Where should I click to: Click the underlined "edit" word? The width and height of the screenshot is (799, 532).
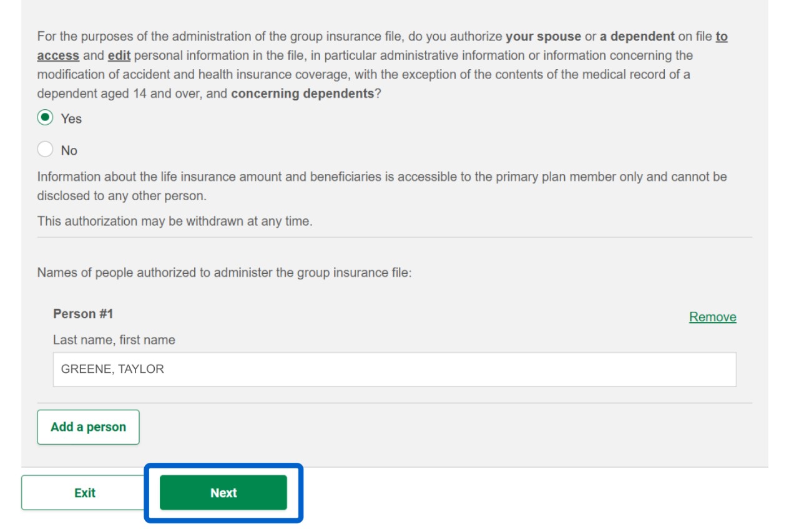tap(119, 56)
